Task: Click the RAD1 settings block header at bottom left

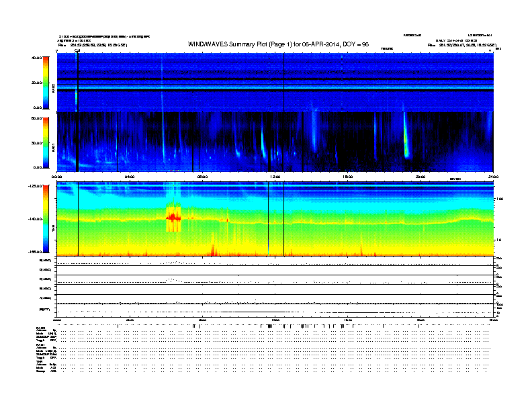Action: (40, 345)
